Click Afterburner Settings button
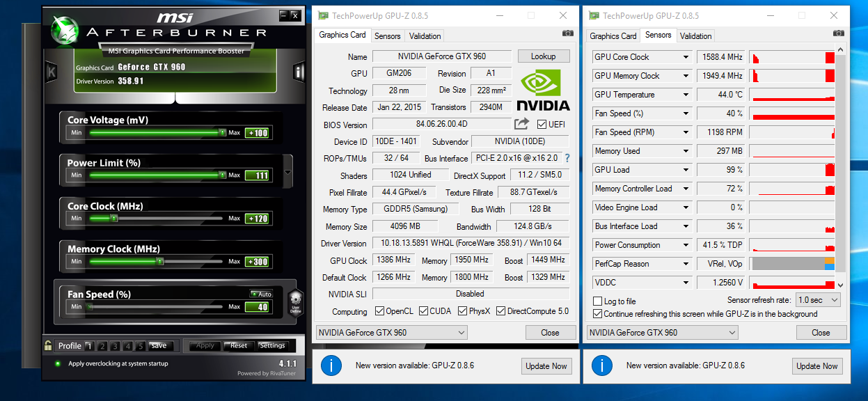The height and width of the screenshot is (401, 868). (x=272, y=345)
